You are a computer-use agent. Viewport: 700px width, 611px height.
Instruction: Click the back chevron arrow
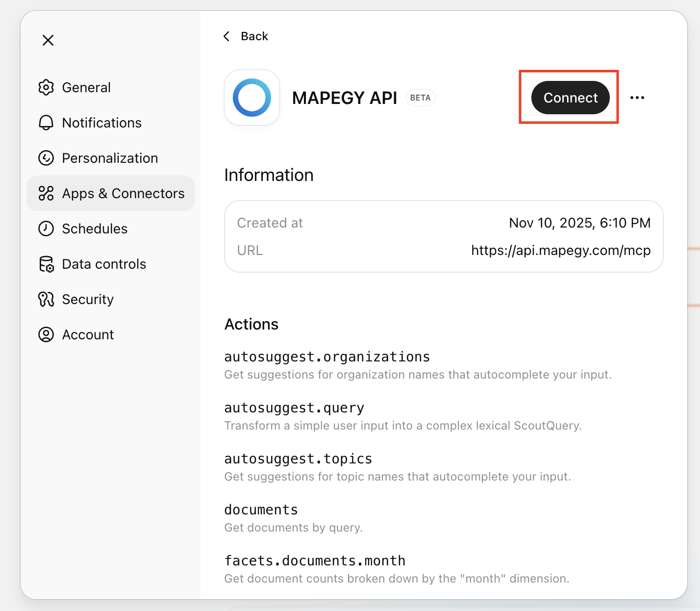pos(226,36)
